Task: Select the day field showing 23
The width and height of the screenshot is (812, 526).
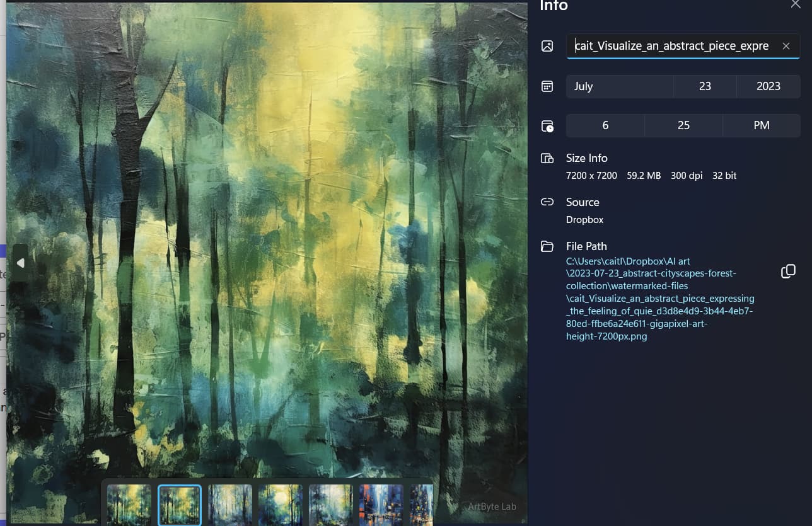Action: [x=705, y=86]
